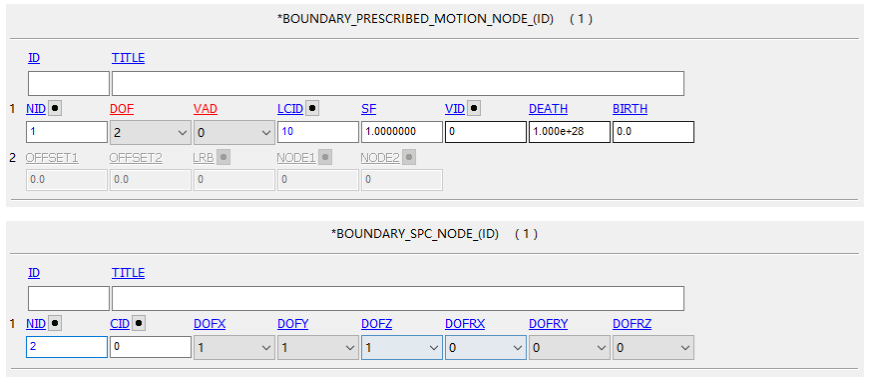Click the SPC NID field containing 2
The width and height of the screenshot is (870, 385).
[x=67, y=347]
